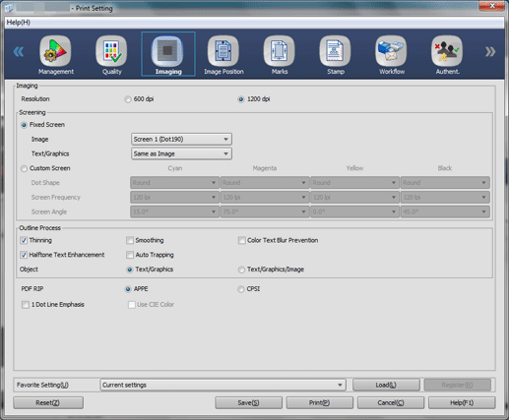This screenshot has height=420, width=509.
Task: Select the Image Position icon
Action: 223,51
